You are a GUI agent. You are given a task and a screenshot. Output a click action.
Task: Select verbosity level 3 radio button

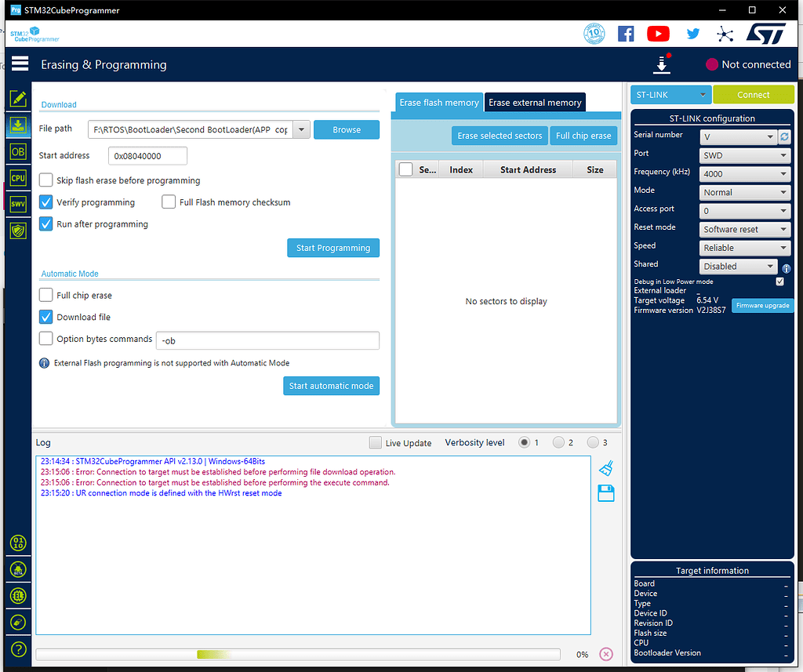(x=593, y=442)
